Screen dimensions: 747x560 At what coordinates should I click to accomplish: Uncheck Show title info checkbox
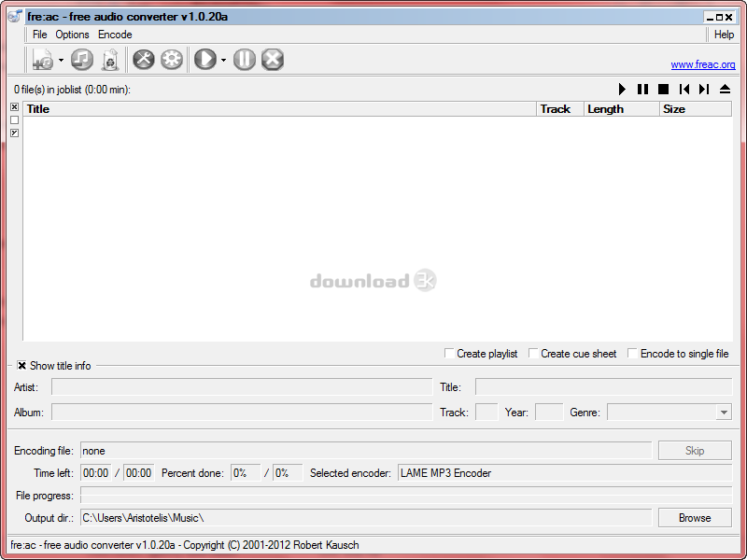pyautogui.click(x=21, y=366)
